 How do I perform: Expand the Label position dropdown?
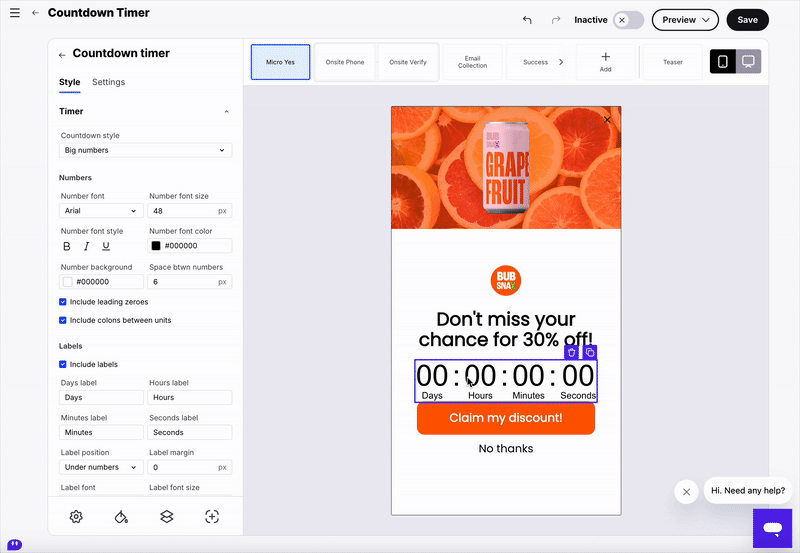pos(101,467)
